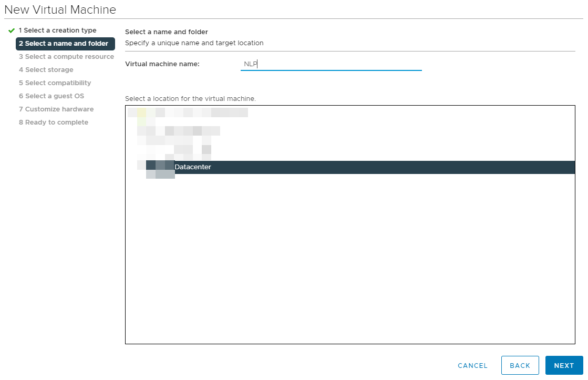Click the green checkmark beside step 1
588x380 pixels.
point(12,30)
